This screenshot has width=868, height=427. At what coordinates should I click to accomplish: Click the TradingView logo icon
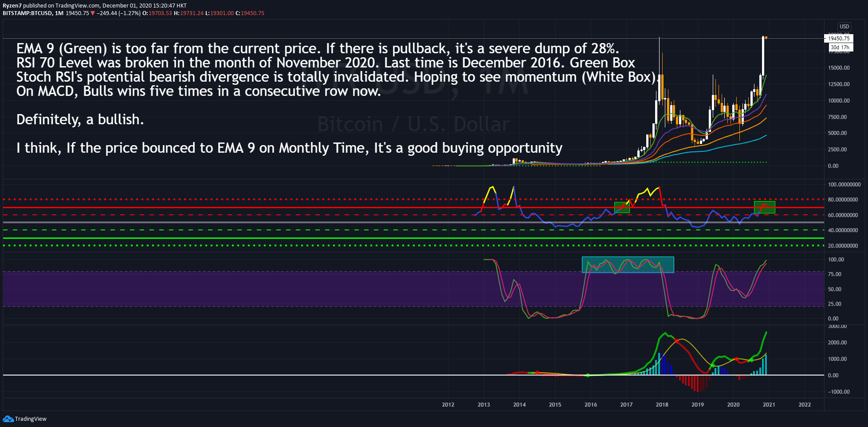coord(8,419)
